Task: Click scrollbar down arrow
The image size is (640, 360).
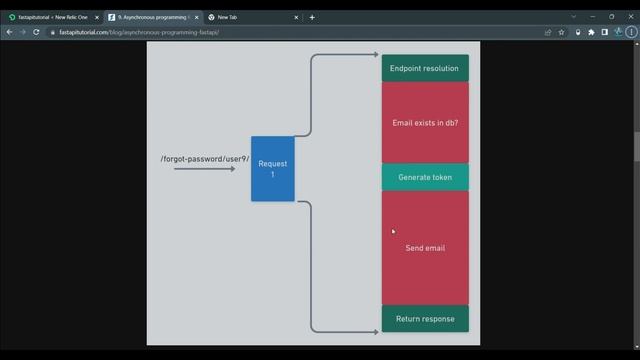Action: (x=636, y=347)
